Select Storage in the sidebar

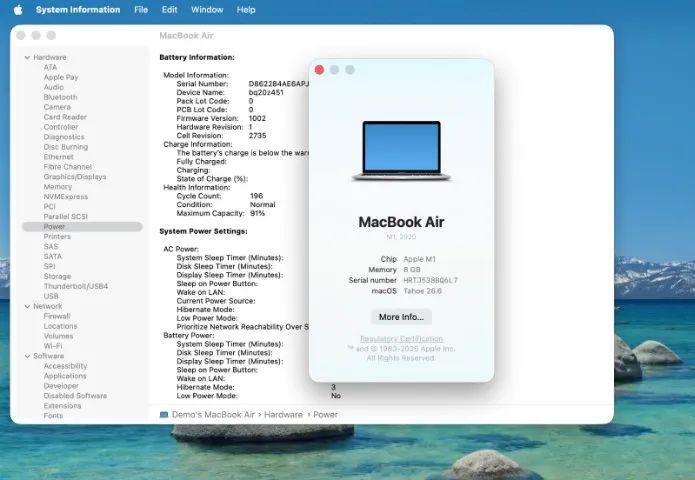[x=57, y=277]
